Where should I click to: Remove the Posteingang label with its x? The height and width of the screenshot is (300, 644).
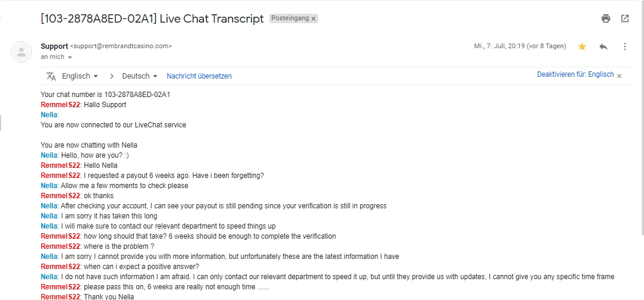pyautogui.click(x=313, y=18)
